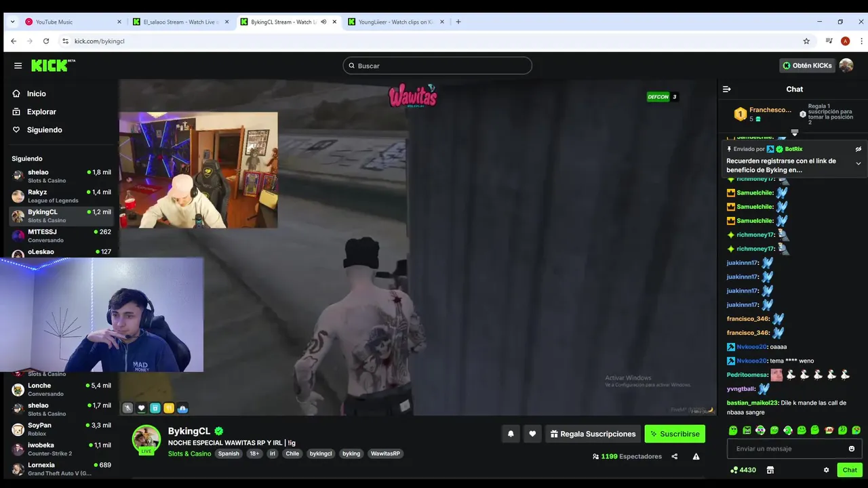Select BykingCL in following list
This screenshot has height=488, width=868.
[x=61, y=216]
